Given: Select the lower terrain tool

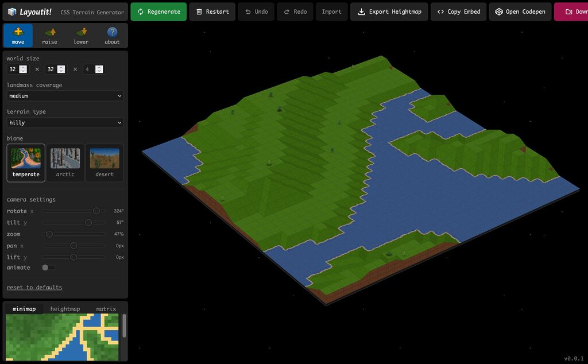Looking at the screenshot, I should pyautogui.click(x=81, y=36).
